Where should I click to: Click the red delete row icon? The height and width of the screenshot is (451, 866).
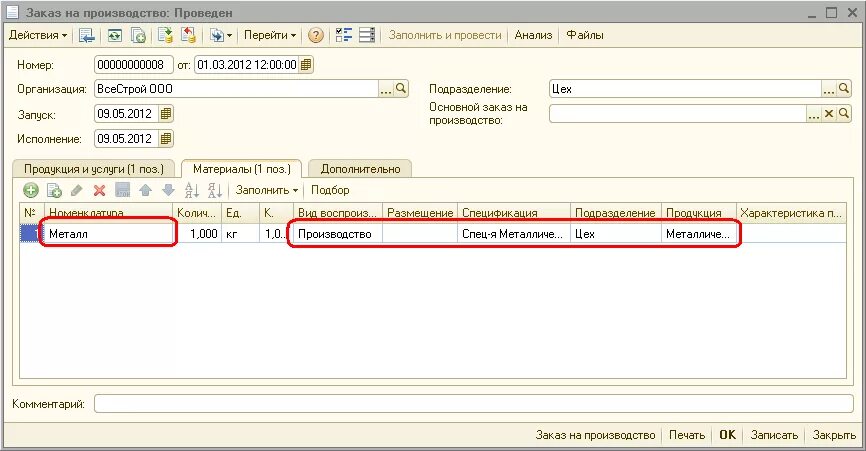99,190
